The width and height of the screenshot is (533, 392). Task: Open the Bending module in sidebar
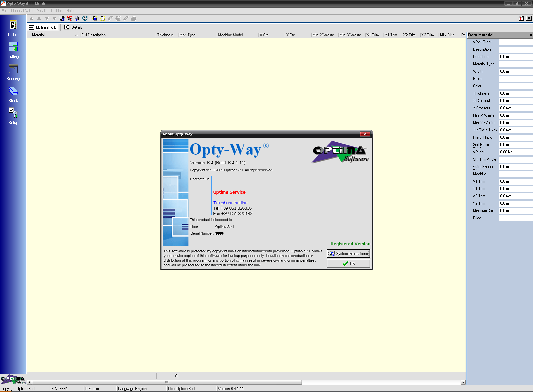13,72
